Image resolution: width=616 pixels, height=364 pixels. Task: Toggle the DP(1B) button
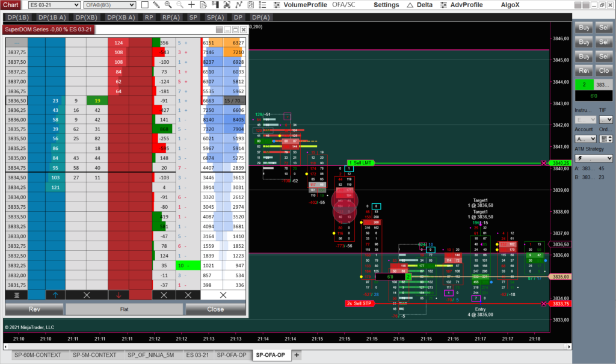click(18, 17)
